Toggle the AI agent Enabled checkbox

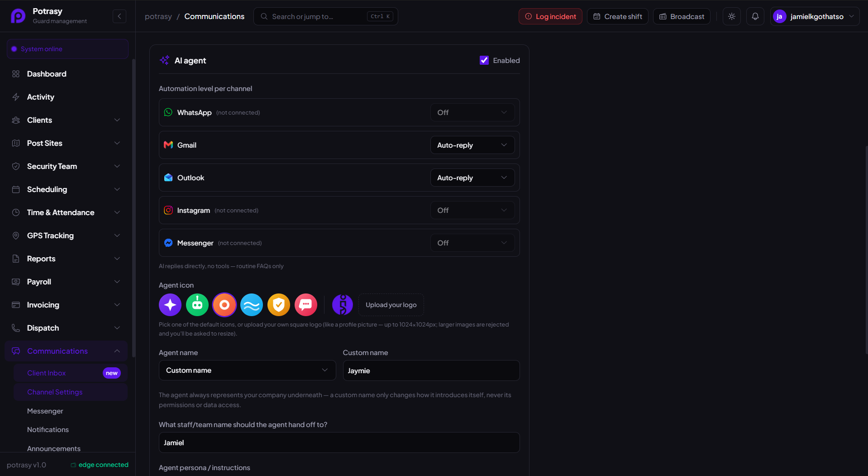pyautogui.click(x=484, y=60)
